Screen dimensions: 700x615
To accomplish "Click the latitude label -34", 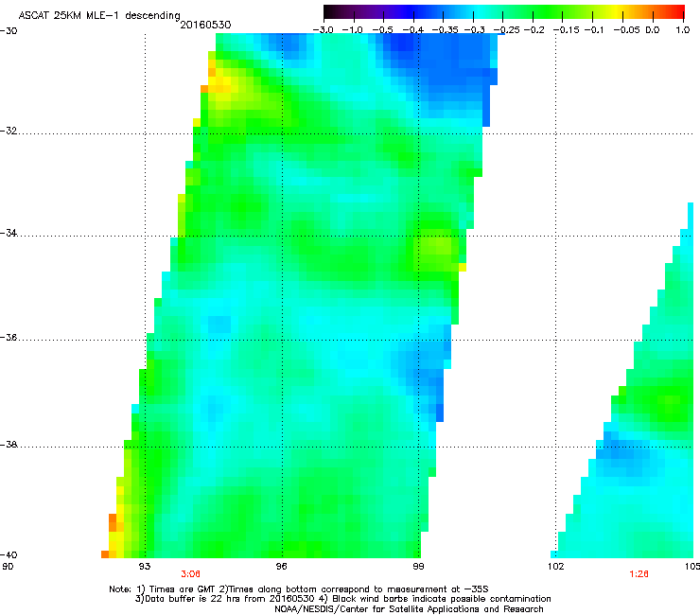I will [x=9, y=233].
